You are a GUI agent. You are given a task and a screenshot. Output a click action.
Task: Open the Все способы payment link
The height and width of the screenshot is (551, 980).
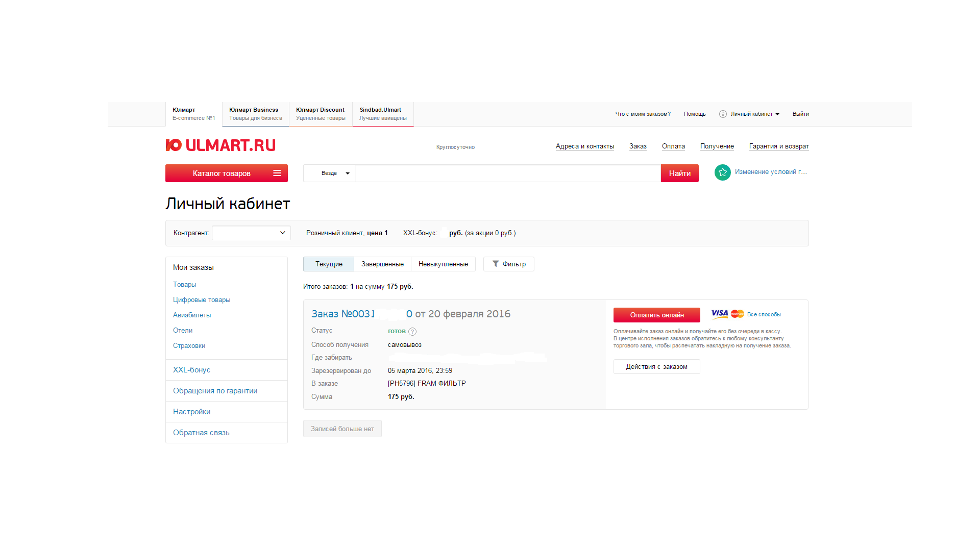tap(764, 314)
